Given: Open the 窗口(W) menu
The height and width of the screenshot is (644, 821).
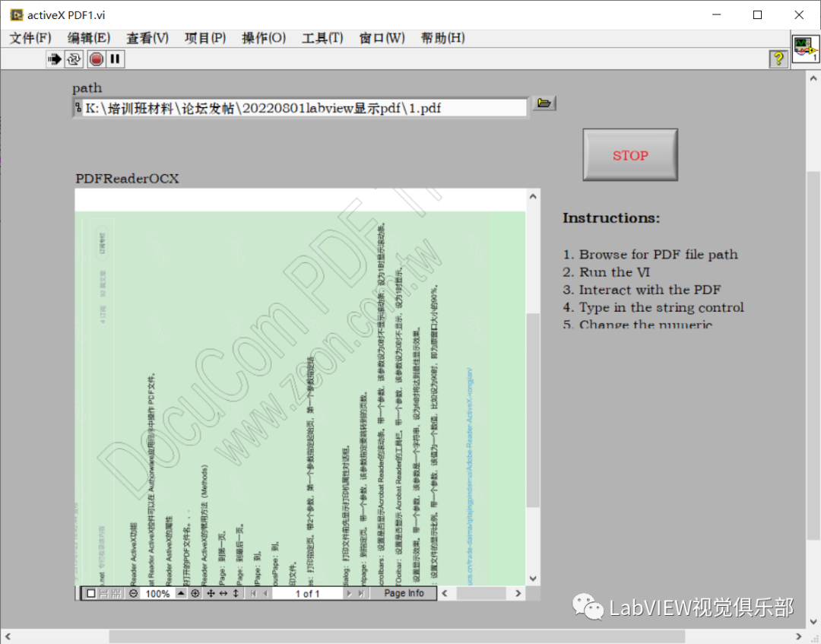Looking at the screenshot, I should (x=382, y=38).
